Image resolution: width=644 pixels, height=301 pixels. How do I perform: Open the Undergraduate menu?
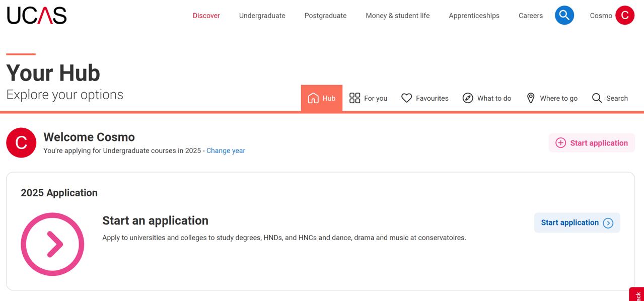coord(262,16)
